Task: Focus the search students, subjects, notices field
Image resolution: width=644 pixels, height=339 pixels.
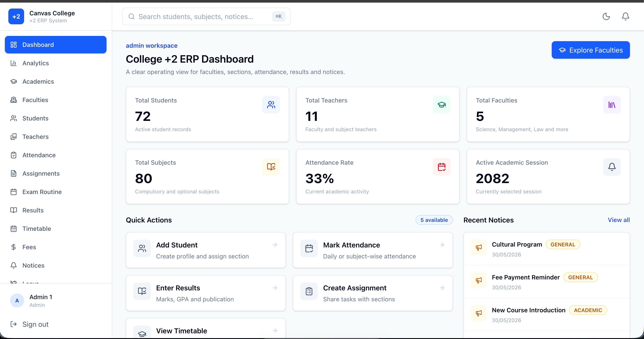Action: (206, 16)
